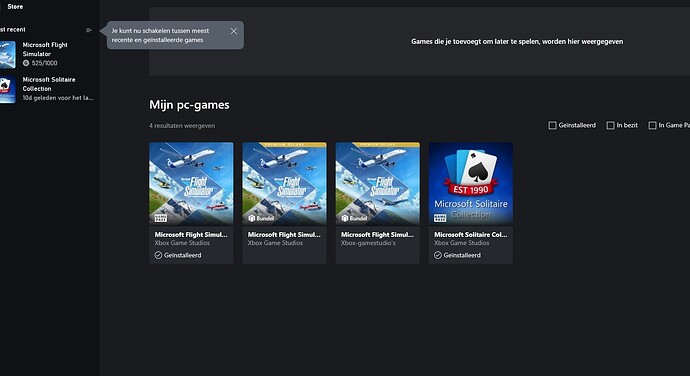Click Flight Simulator sidebar thumbnail
Viewport: 690px width, 376px height.
coord(7,55)
